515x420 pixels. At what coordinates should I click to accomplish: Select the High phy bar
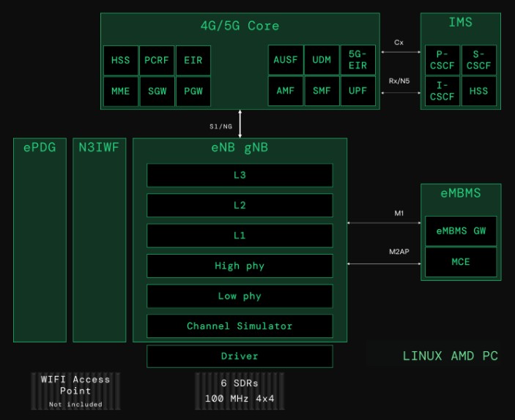[x=240, y=266]
